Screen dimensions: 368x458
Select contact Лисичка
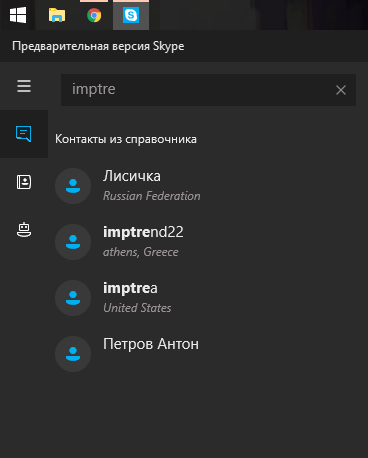(208, 186)
